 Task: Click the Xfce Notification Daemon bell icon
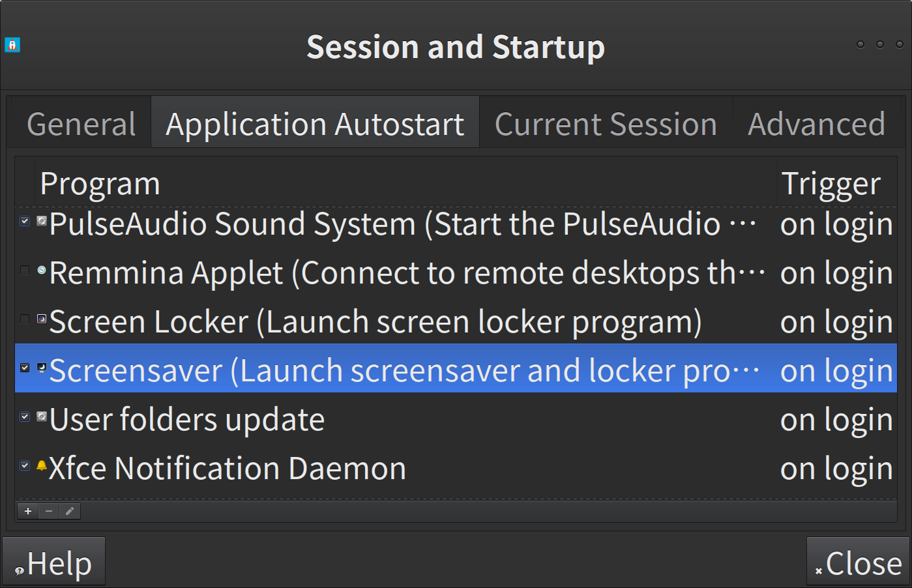click(x=42, y=465)
